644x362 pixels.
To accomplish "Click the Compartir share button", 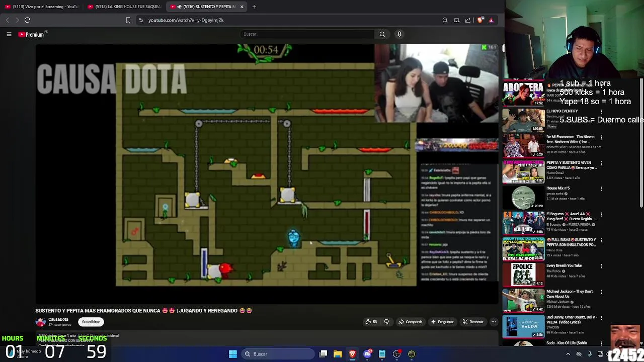I will coord(410,322).
